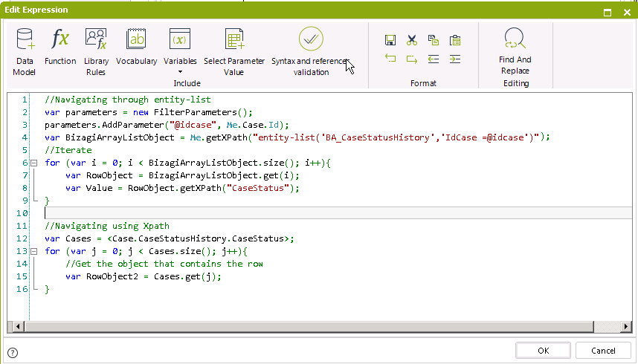Collapse the for loop at line 6

tap(34, 163)
